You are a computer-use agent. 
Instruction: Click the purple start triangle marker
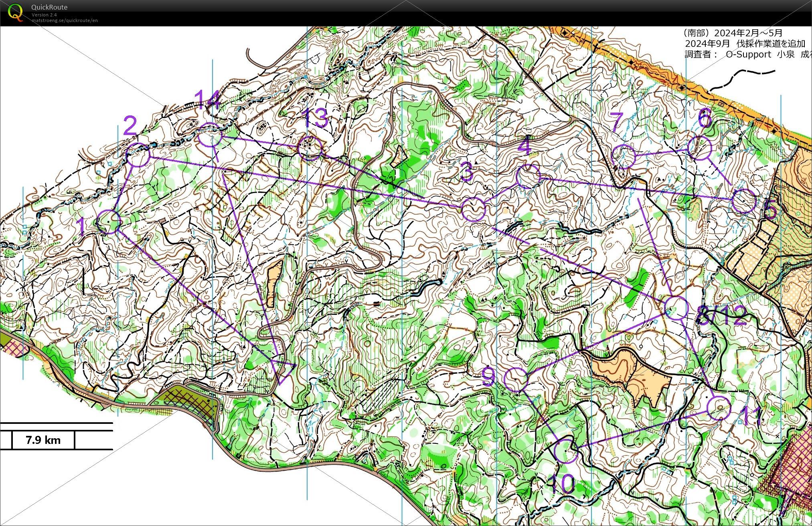point(282,371)
